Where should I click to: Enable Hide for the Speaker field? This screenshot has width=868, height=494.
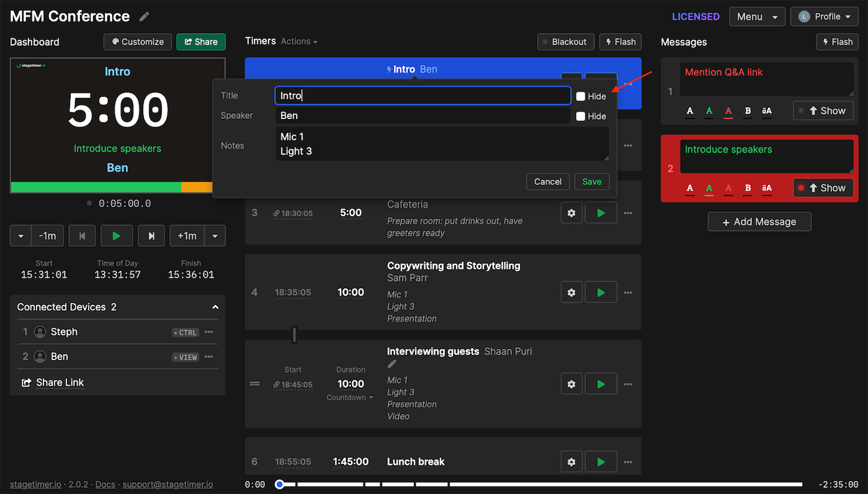[x=581, y=116]
